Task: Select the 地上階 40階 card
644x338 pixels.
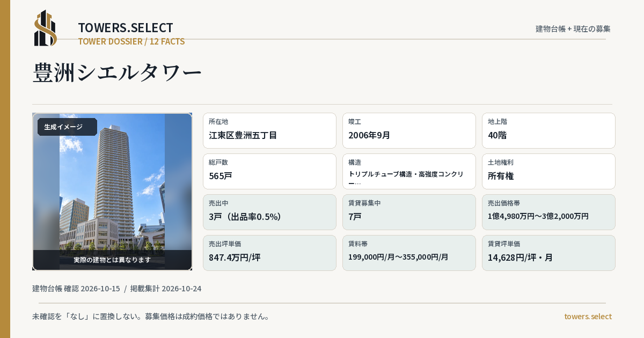Action: pos(548,130)
